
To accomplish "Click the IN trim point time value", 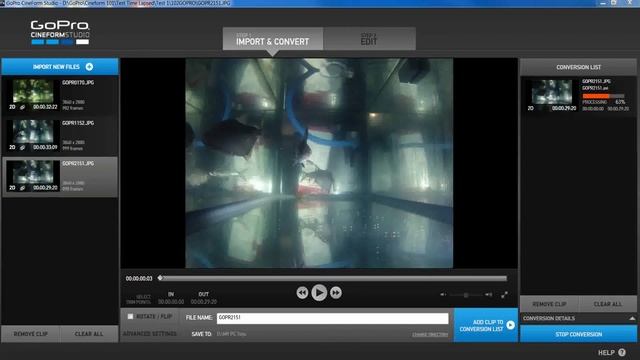I will point(171,302).
